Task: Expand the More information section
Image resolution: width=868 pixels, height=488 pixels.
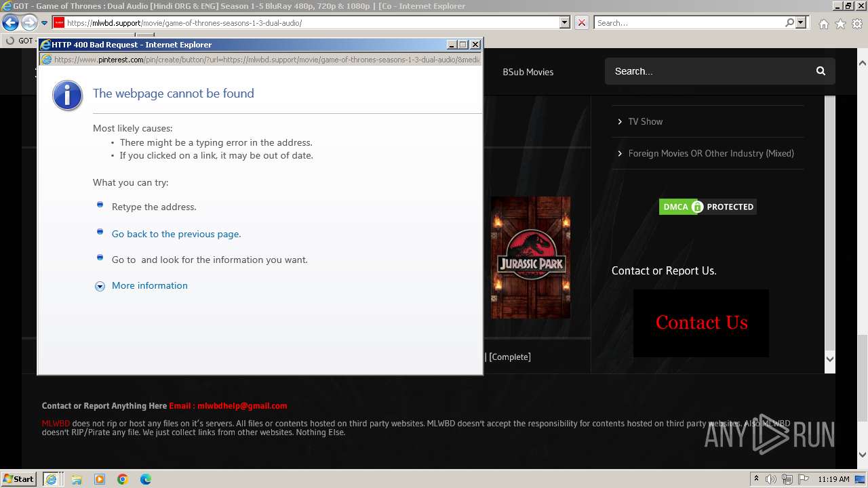Action: tap(100, 286)
